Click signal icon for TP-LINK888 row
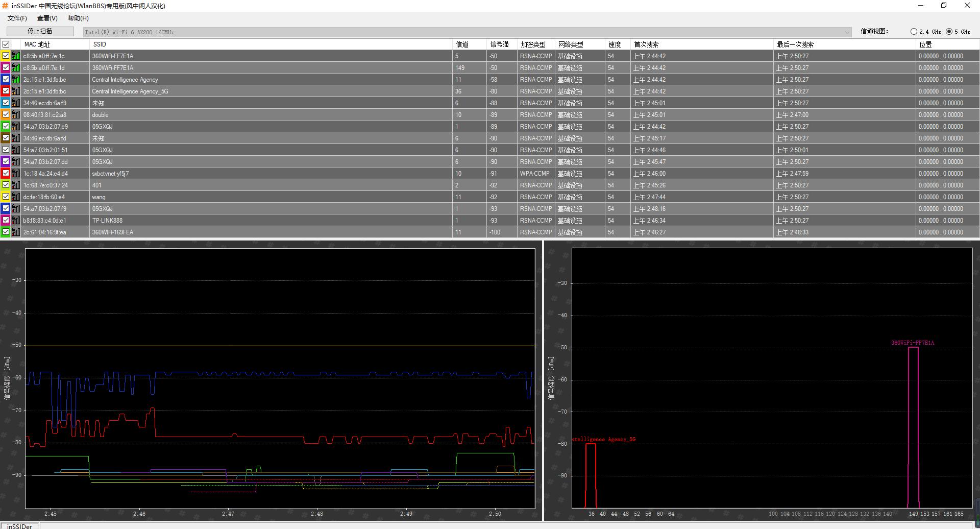 pyautogui.click(x=16, y=221)
